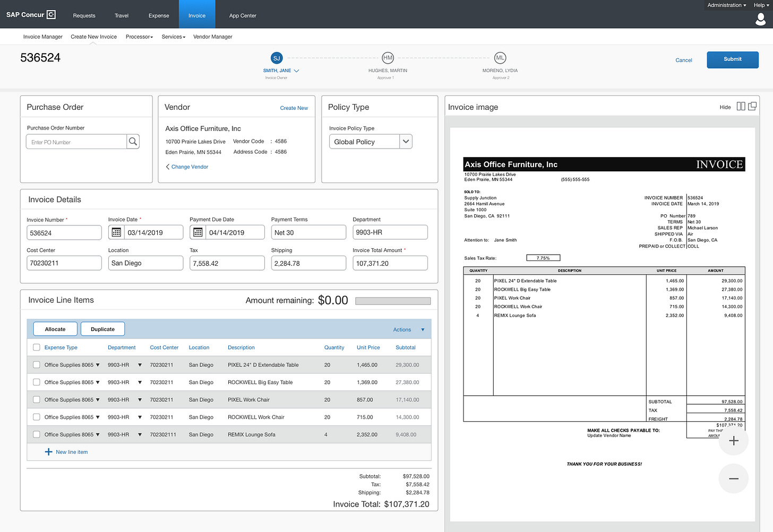Open the Expense tab

pos(159,15)
